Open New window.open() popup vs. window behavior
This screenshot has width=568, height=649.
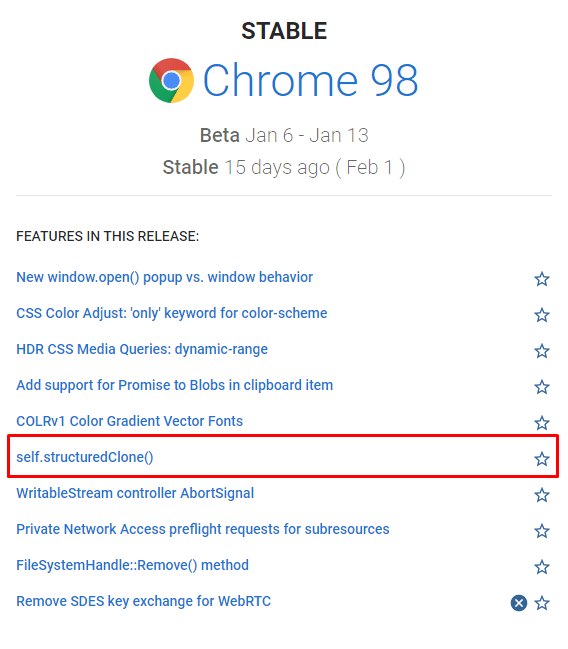pyautogui.click(x=164, y=277)
